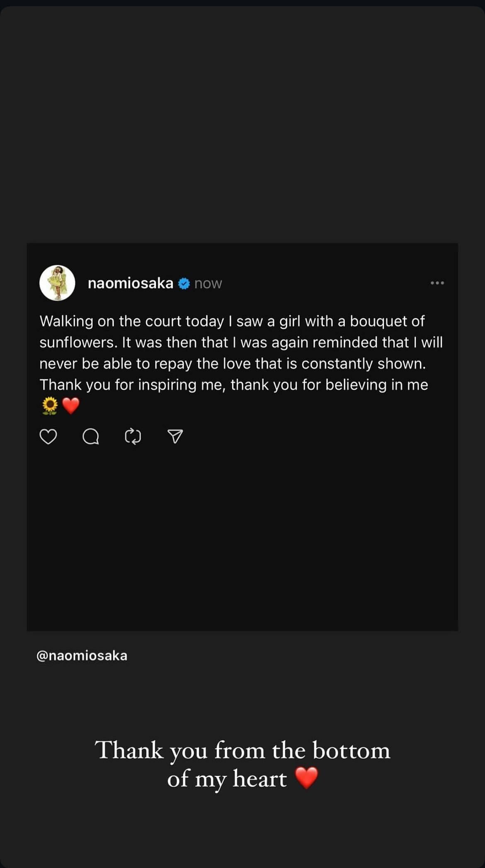Click the "Thank you from the bottom" caption
The height and width of the screenshot is (868, 485).
click(243, 751)
